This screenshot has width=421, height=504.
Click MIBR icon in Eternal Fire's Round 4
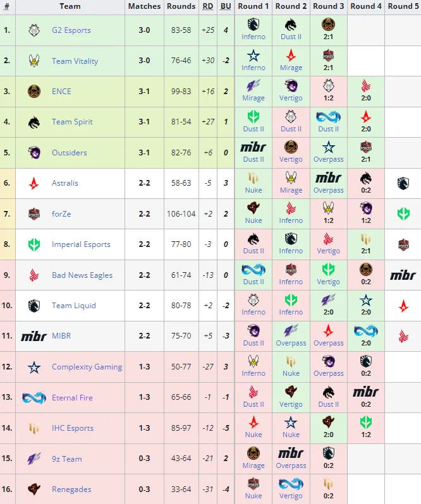tap(366, 392)
